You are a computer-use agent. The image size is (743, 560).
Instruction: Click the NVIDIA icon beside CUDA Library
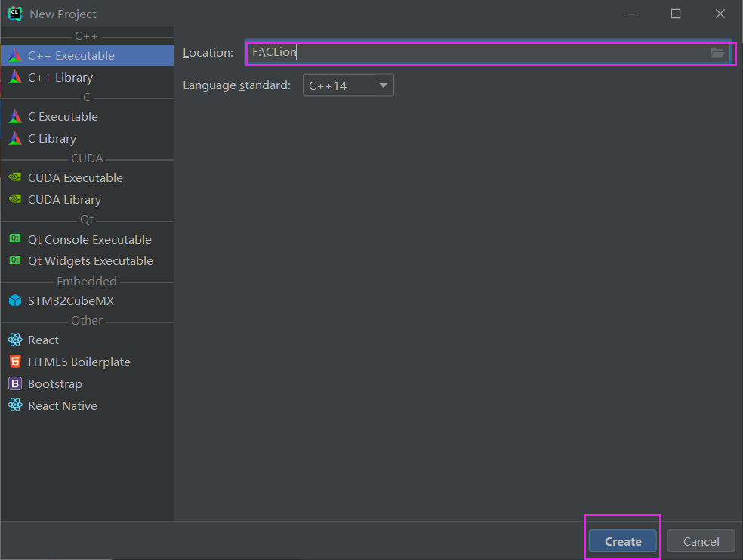(15, 199)
